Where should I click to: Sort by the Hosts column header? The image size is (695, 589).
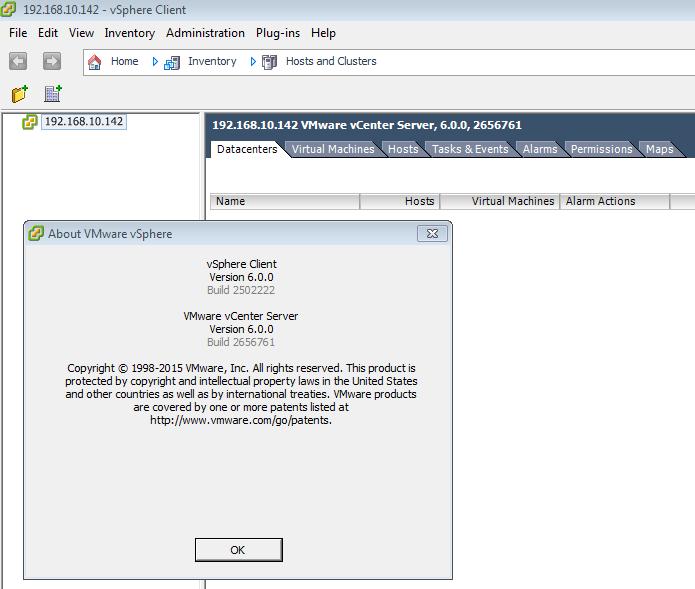tap(400, 201)
